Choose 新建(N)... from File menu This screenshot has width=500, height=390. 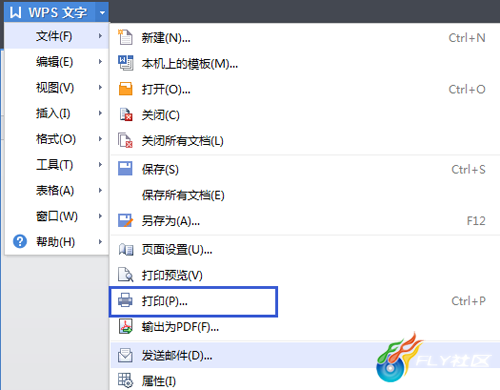(x=305, y=37)
